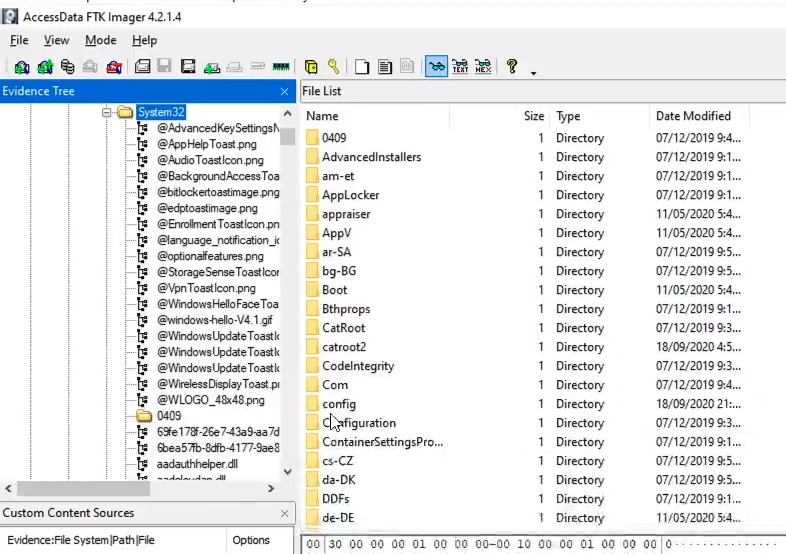Viewport: 786px width, 554px height.
Task: Select aadauthhelper.dll in tree
Action: pos(197,464)
